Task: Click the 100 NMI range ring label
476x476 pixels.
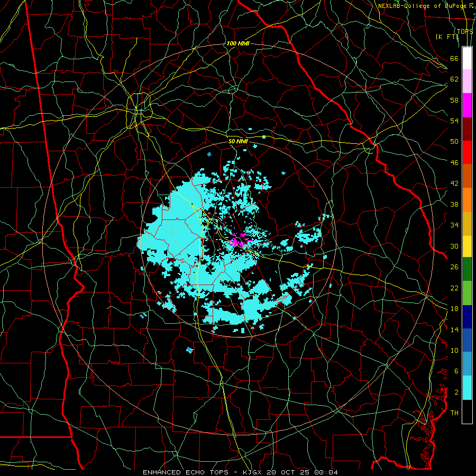Action: (x=238, y=44)
